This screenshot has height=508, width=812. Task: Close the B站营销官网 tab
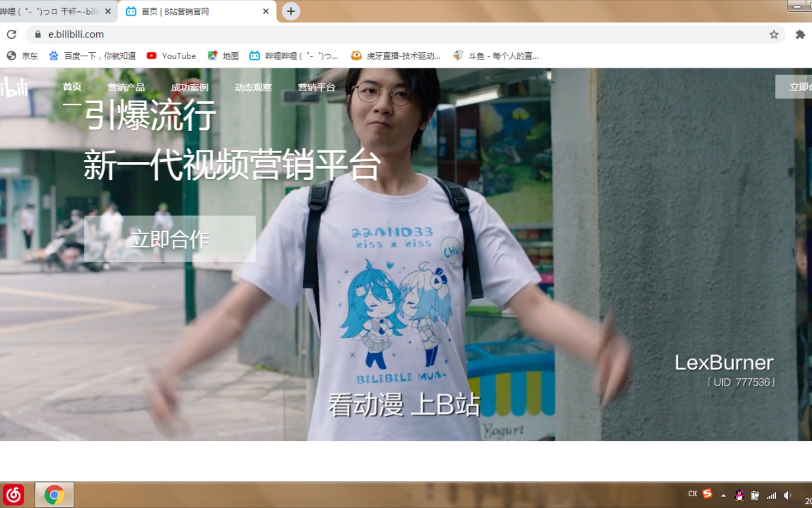point(266,11)
